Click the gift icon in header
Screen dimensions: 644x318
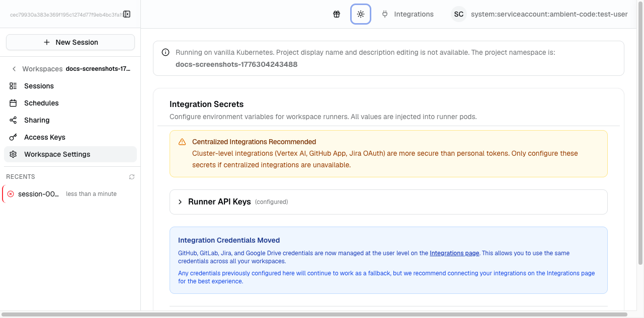tap(337, 14)
